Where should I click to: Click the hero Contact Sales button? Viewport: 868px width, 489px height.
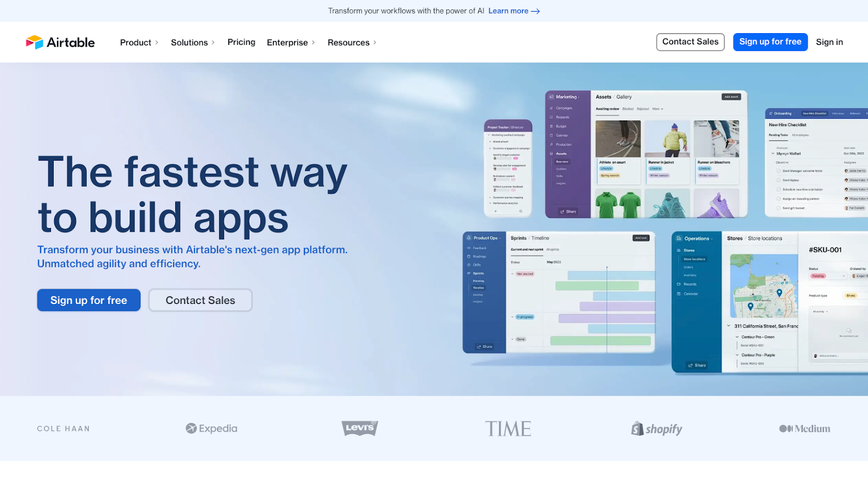pos(200,300)
